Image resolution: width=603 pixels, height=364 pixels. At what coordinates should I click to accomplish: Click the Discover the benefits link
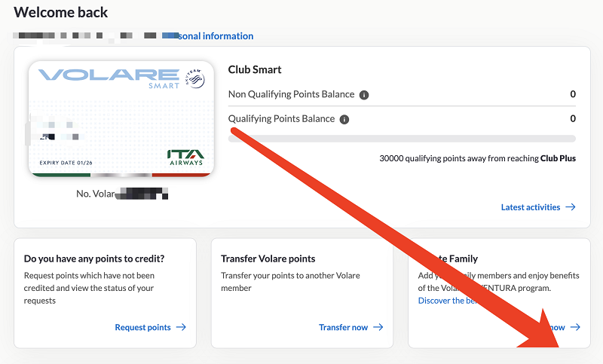(448, 301)
